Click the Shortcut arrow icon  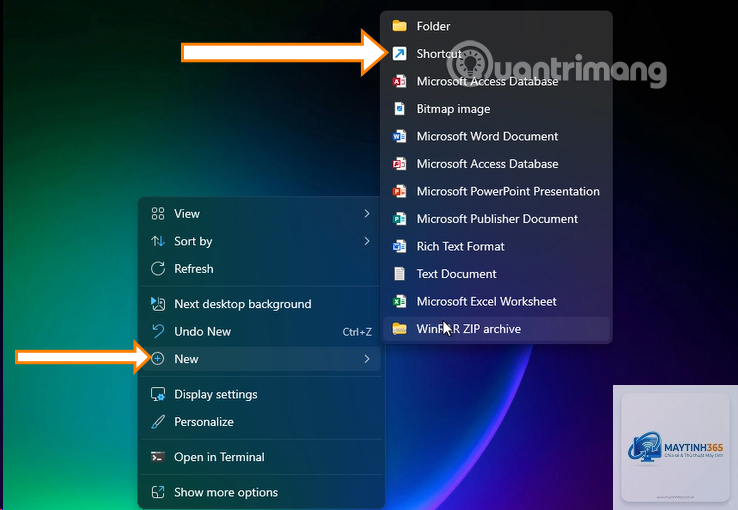click(400, 54)
